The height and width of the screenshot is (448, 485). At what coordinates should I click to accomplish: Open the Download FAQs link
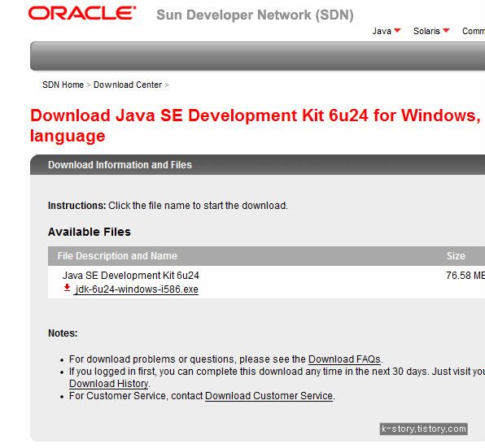[x=344, y=359]
